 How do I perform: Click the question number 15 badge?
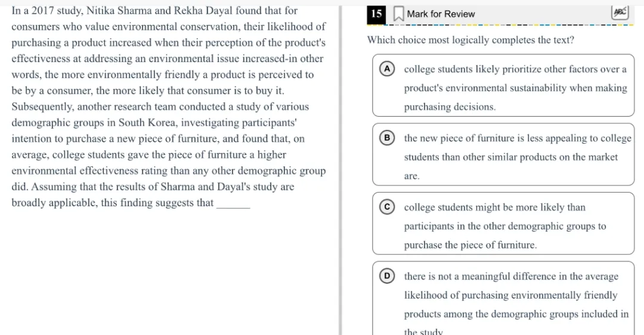coord(376,14)
